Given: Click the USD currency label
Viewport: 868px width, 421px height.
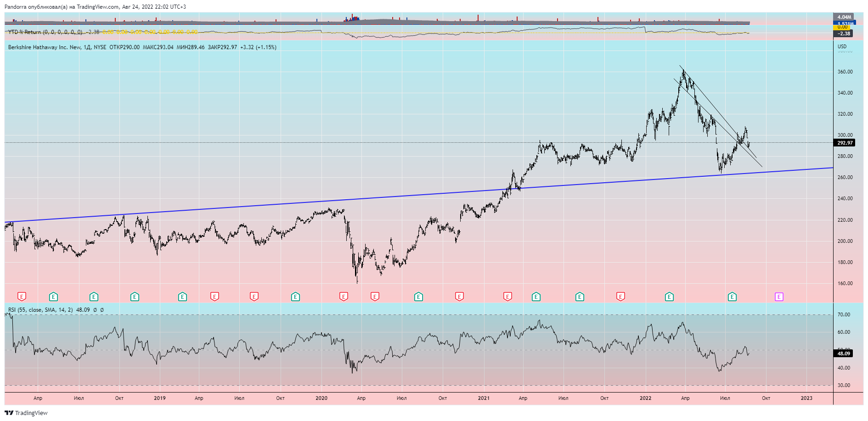Looking at the screenshot, I should point(842,46).
